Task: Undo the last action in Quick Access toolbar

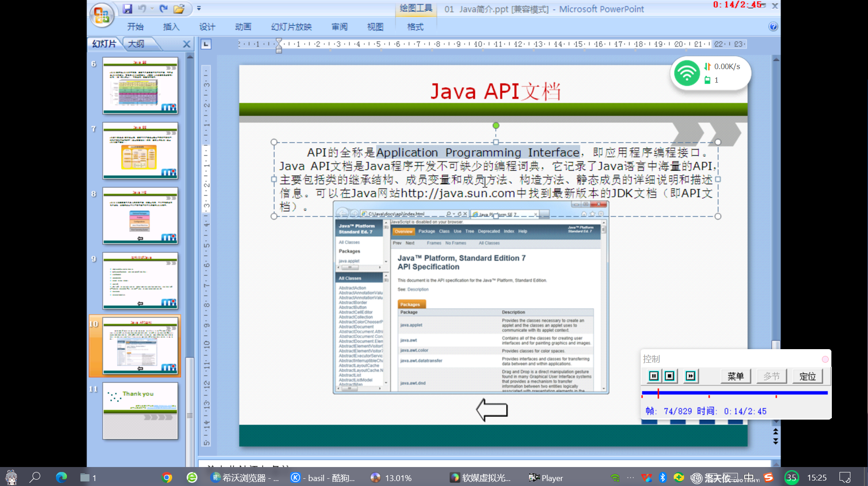Action: point(142,9)
